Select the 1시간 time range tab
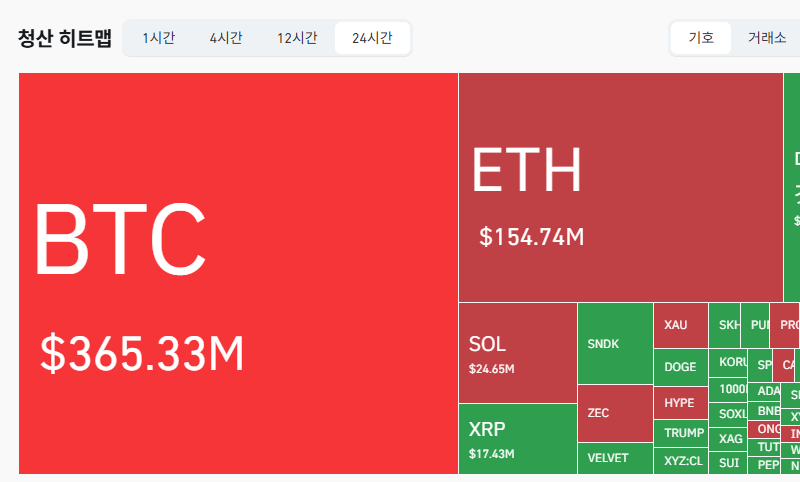 [x=159, y=38]
